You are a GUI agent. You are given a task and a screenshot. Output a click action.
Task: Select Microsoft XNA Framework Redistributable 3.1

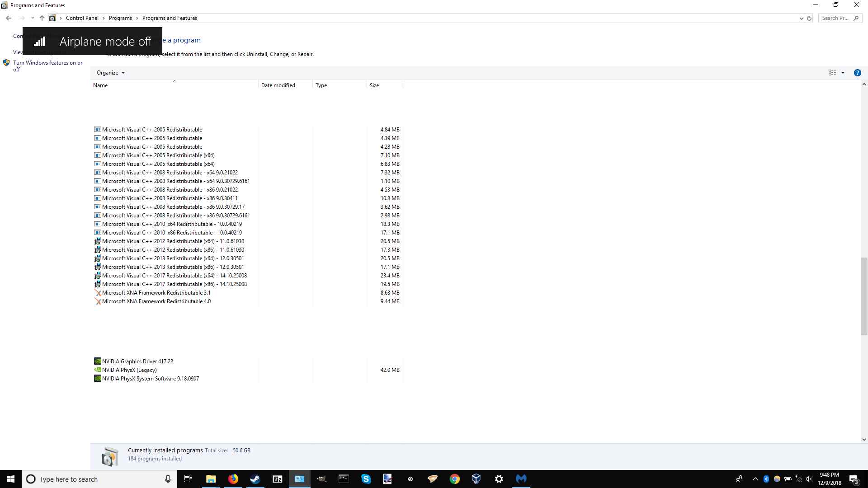click(156, 293)
